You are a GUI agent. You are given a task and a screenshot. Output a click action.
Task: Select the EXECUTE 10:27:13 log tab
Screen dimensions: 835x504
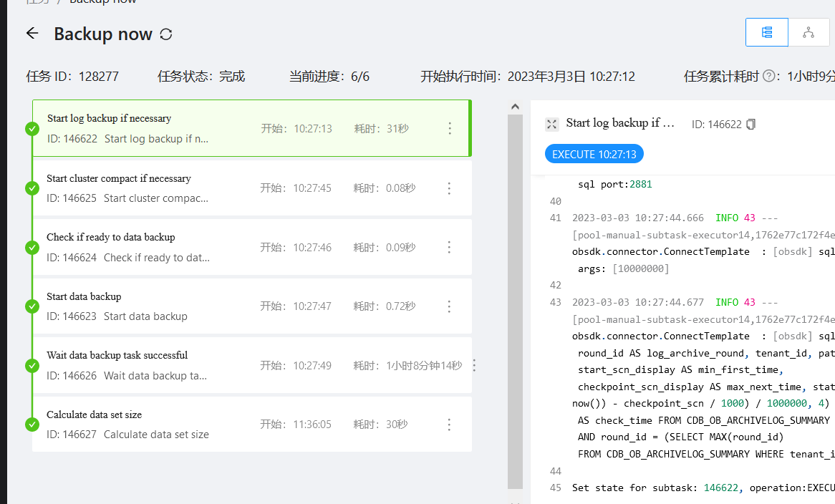coord(594,155)
